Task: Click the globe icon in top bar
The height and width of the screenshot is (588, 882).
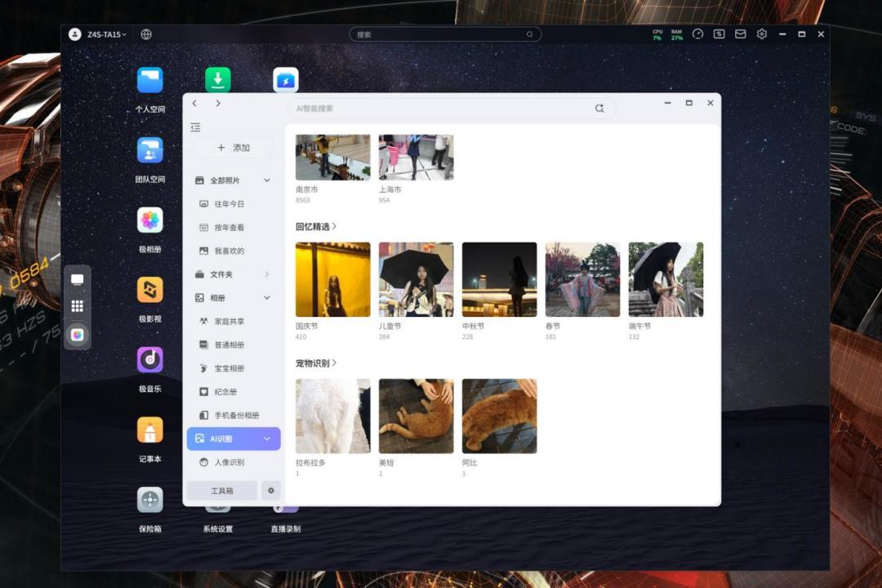Action: coord(146,34)
